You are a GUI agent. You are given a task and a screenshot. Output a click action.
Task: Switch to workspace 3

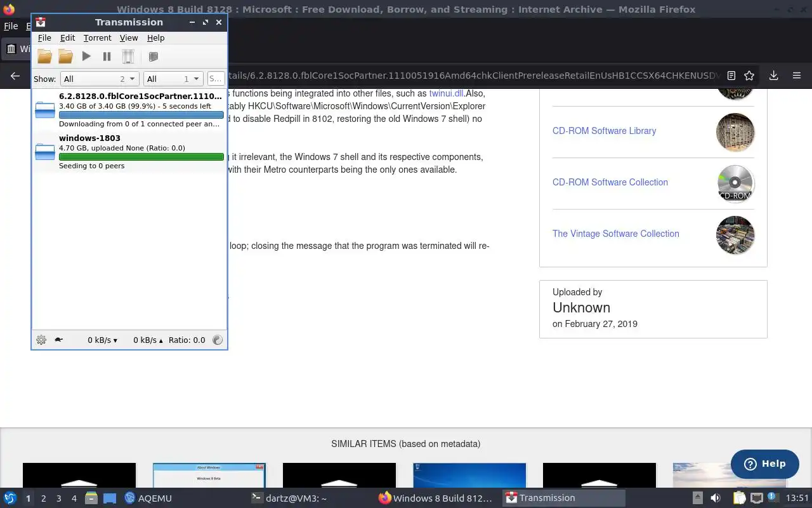(58, 498)
